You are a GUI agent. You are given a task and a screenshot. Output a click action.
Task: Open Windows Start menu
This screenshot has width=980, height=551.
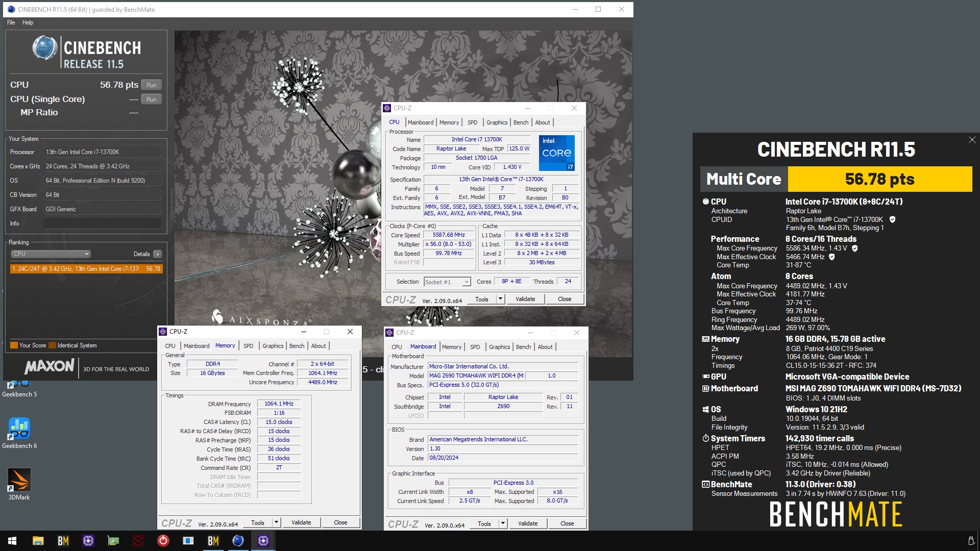click(x=12, y=541)
